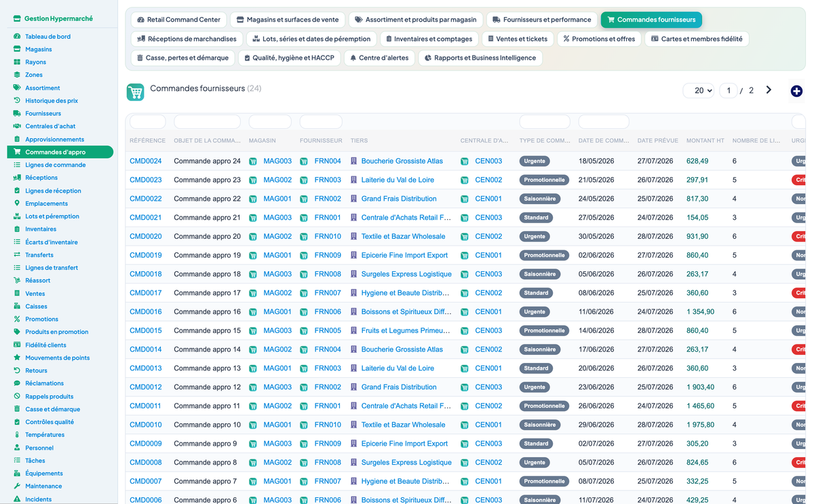Screen dimensions: 814x504
Task: Open Centre d'alertes tab
Action: [x=379, y=58]
